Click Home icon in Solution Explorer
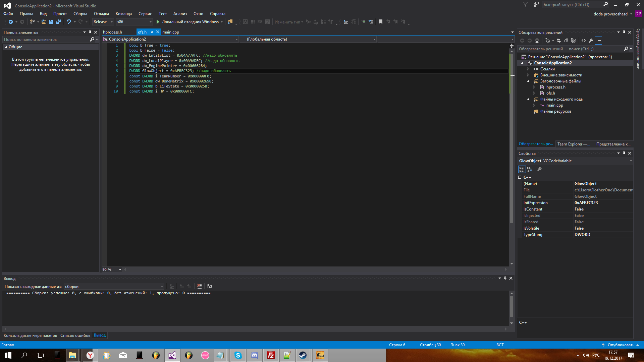The height and width of the screenshot is (362, 644). 537,41
